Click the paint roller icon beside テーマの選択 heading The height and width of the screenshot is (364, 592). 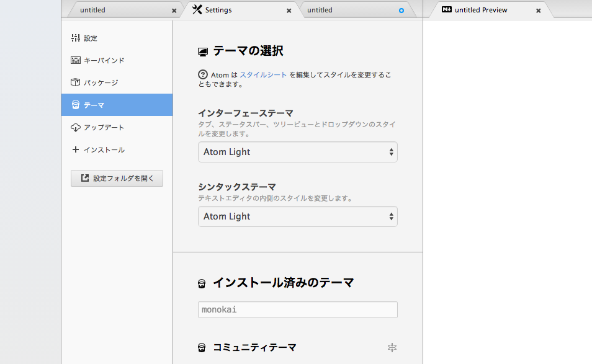pos(202,51)
